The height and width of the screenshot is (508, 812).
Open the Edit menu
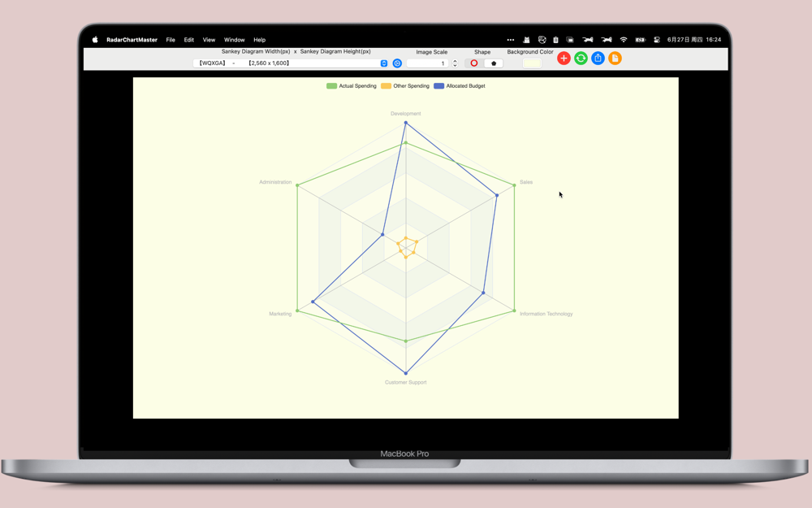tap(188, 40)
